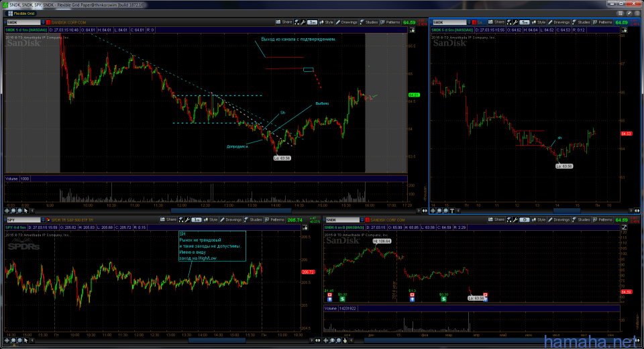
Task: Open the 5m timeframe selector in top-right chart
Action: (x=525, y=22)
